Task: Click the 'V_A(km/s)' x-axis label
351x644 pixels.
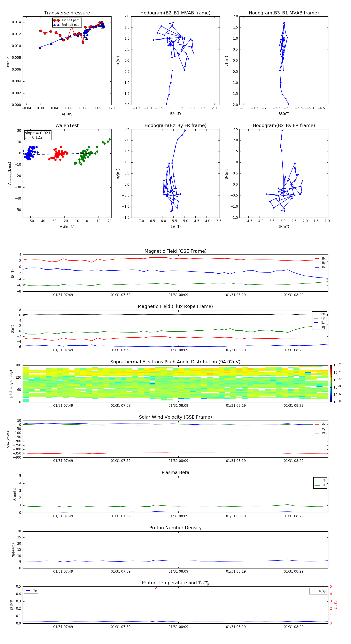Action: point(67,227)
